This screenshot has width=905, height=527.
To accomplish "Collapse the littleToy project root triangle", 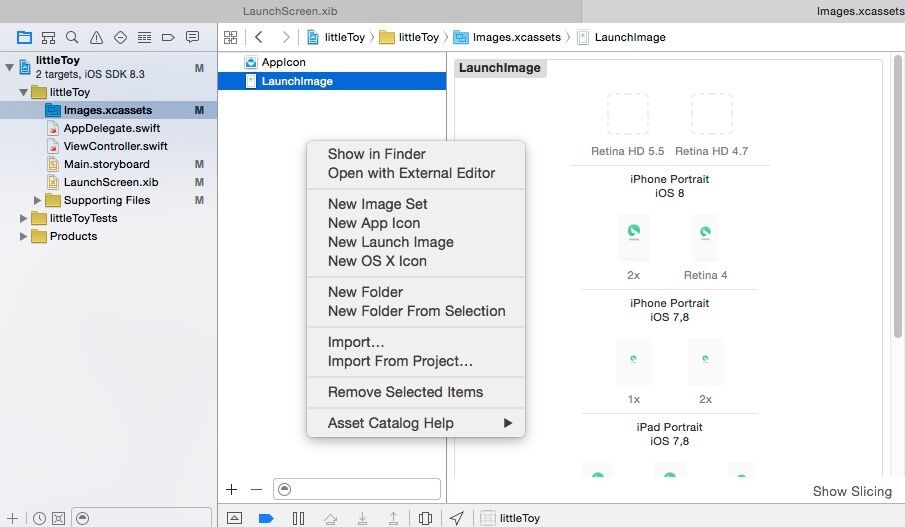I will (x=9, y=67).
